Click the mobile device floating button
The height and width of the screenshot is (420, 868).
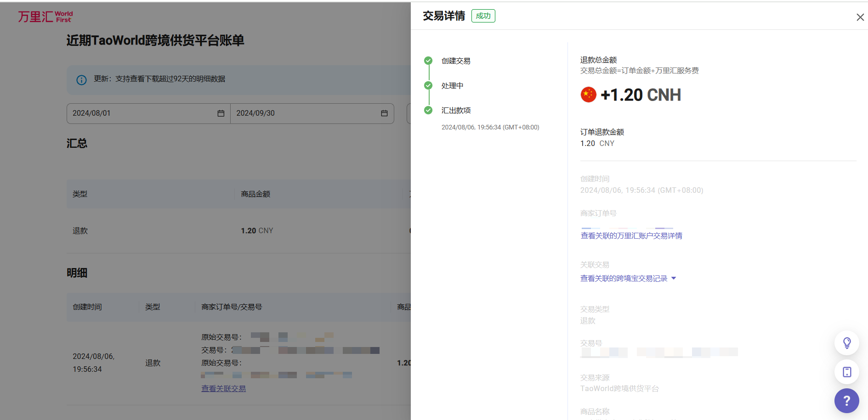tap(846, 372)
